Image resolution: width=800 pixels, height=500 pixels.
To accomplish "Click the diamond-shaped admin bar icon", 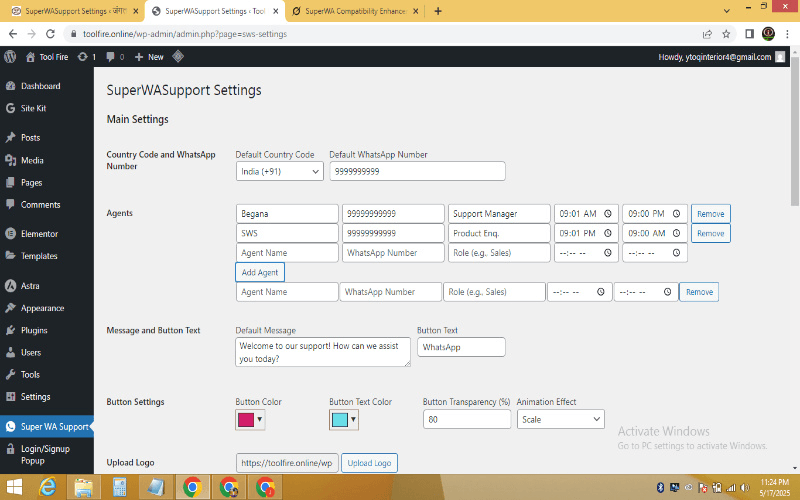I will click(178, 56).
